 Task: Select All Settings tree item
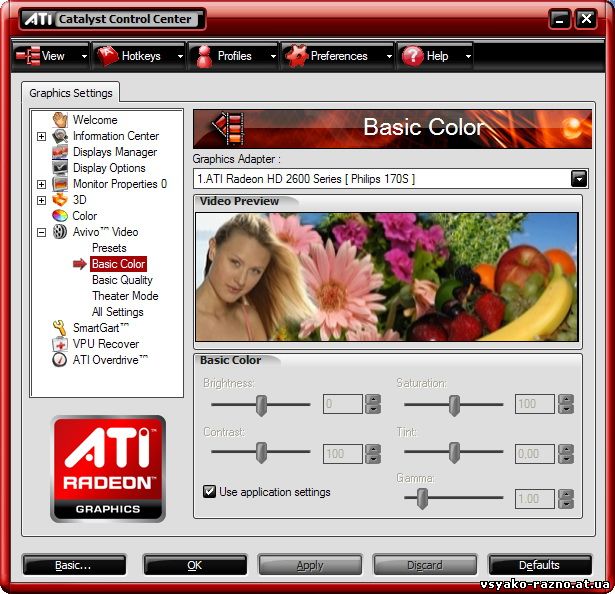[x=118, y=312]
